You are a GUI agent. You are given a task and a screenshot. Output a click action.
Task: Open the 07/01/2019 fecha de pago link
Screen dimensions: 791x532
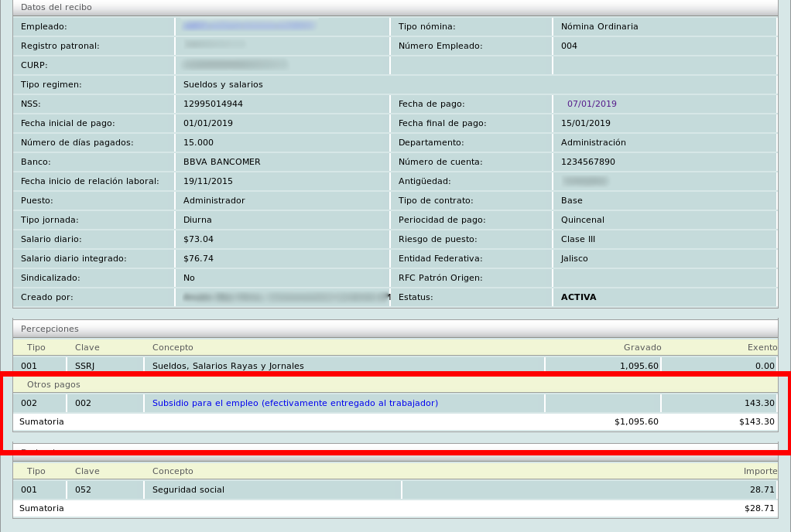click(x=591, y=104)
